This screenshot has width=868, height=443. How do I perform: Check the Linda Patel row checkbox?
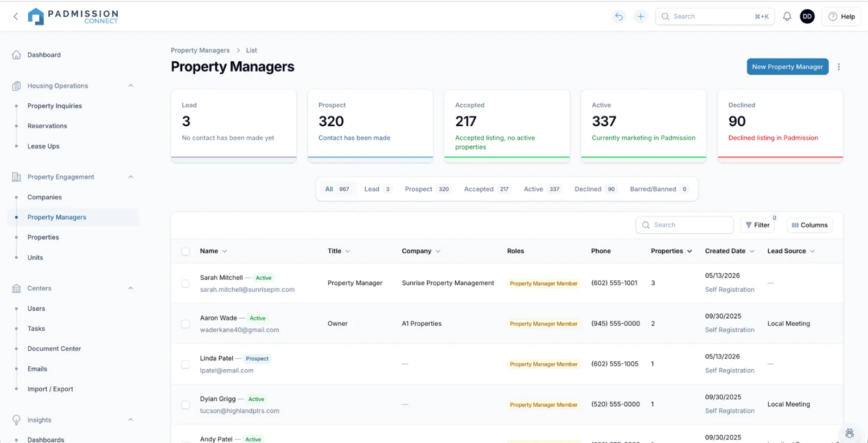(x=186, y=364)
